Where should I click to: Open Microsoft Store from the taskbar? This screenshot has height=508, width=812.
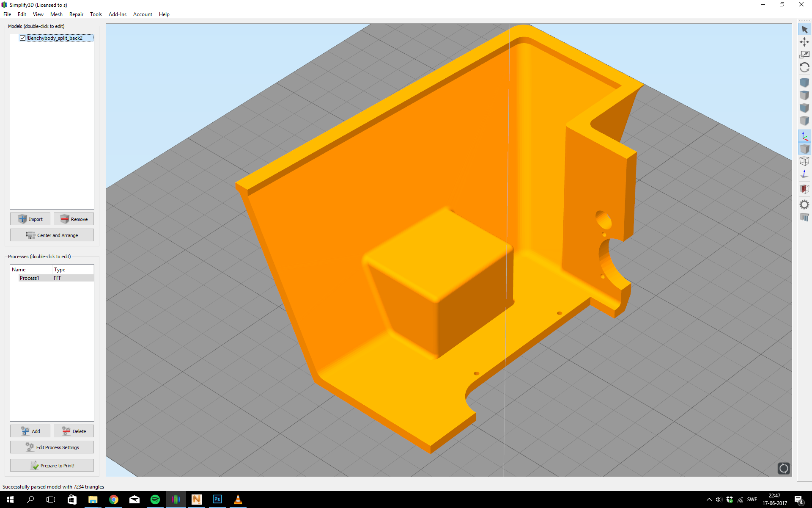(72, 500)
